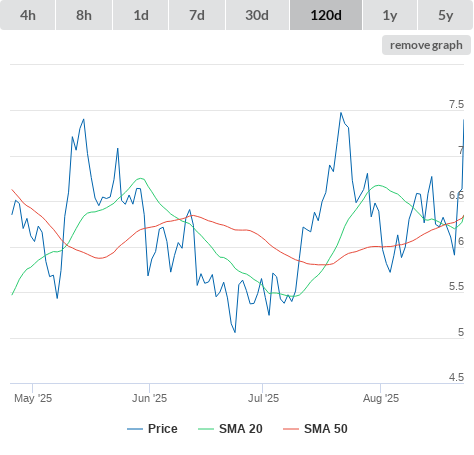Show the 7d price history
This screenshot has height=455, width=474.
coord(197,15)
